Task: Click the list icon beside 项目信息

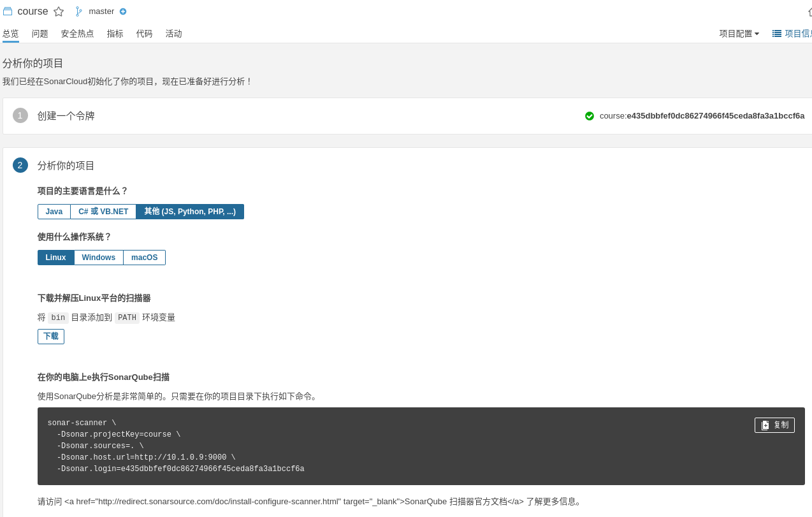Action: click(x=777, y=33)
